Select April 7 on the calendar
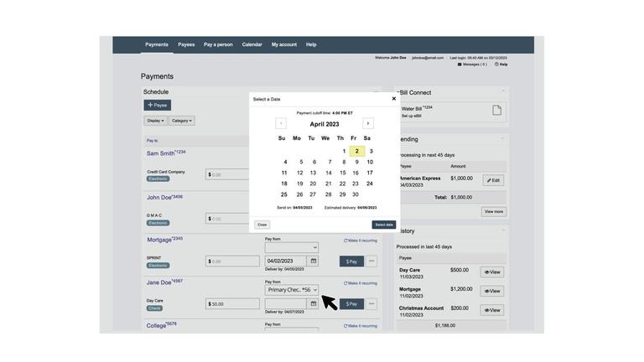Screen dimensions: 644x362 coord(330,162)
